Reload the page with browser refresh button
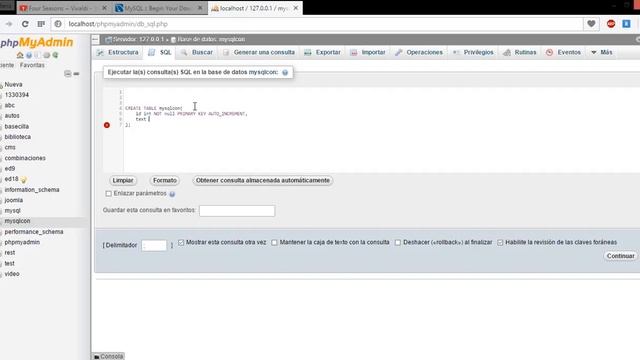 pos(25,24)
